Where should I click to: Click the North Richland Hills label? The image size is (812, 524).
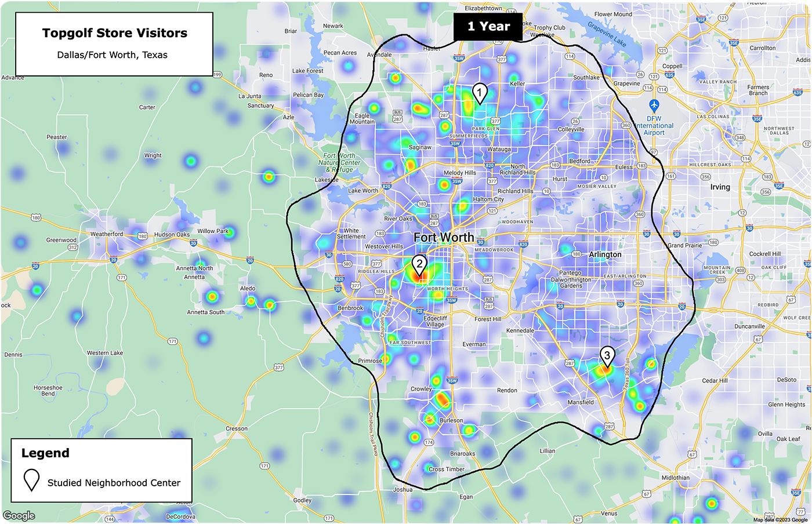(x=517, y=169)
